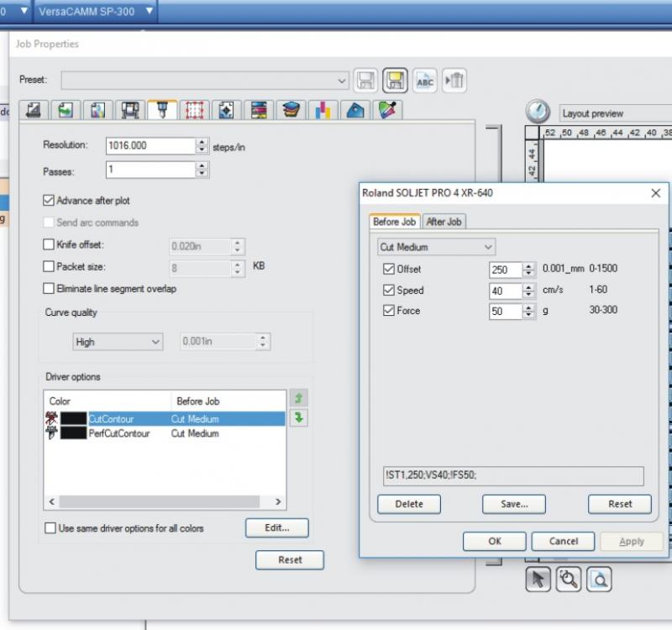
Task: Select the zoom-to-page tool below preview
Action: (599, 580)
